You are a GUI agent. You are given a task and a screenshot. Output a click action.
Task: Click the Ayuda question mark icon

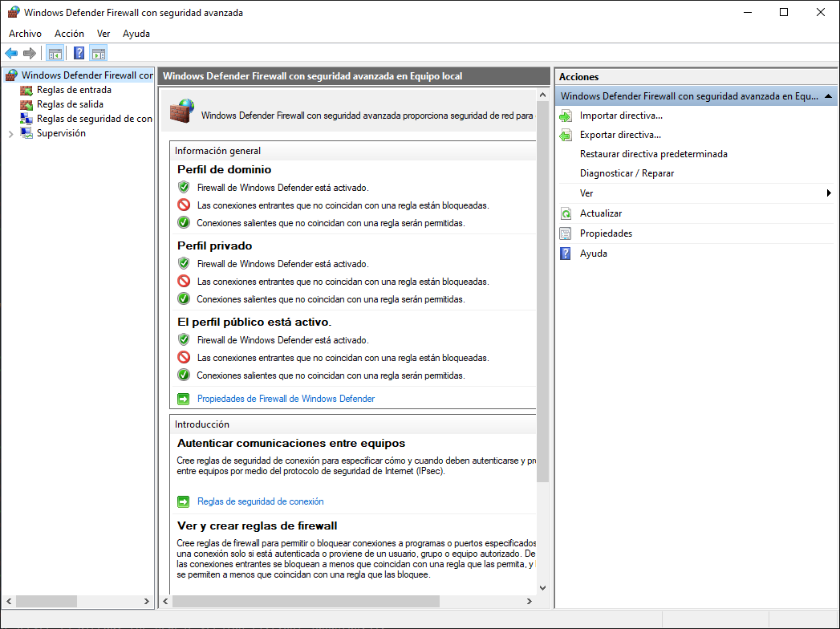tap(566, 254)
